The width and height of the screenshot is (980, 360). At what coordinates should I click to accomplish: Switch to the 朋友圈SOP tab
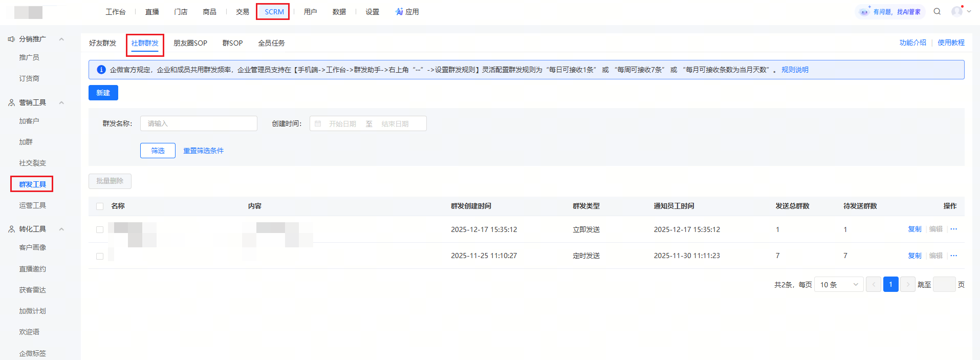click(190, 43)
